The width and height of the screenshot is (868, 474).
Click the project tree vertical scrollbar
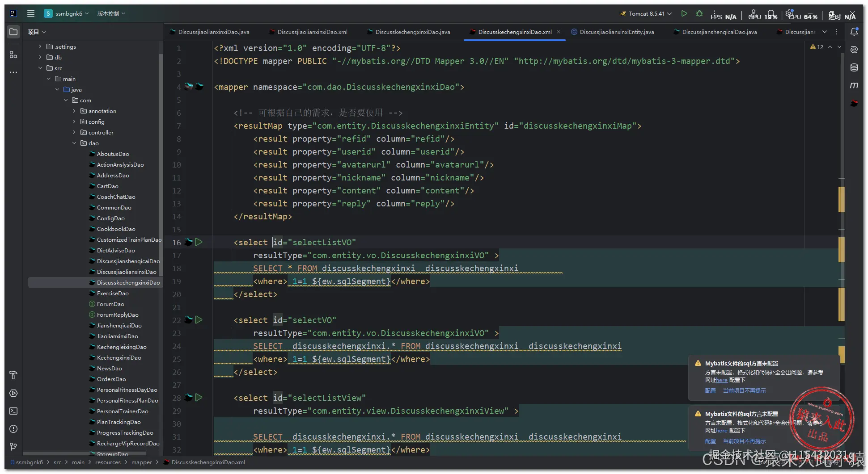click(161, 165)
